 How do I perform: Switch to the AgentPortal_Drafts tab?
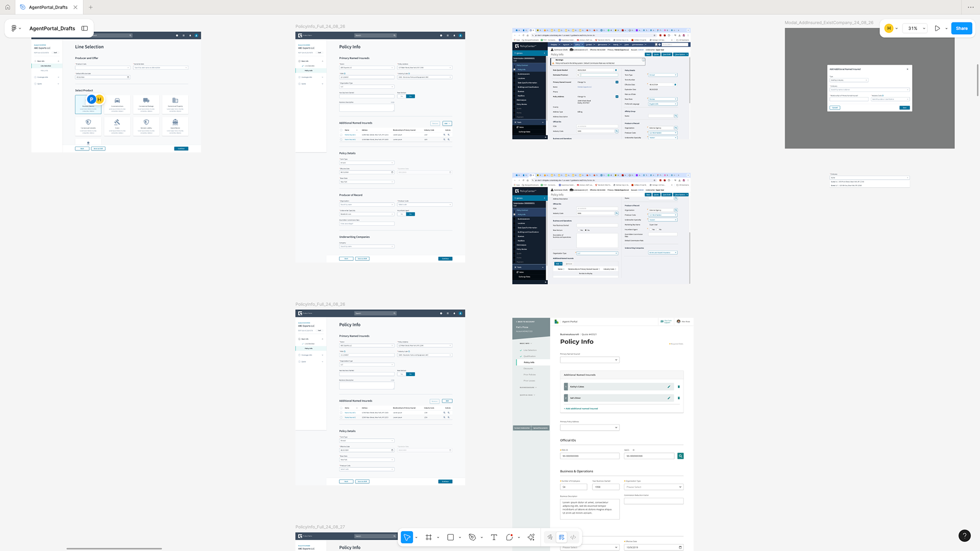click(x=48, y=7)
